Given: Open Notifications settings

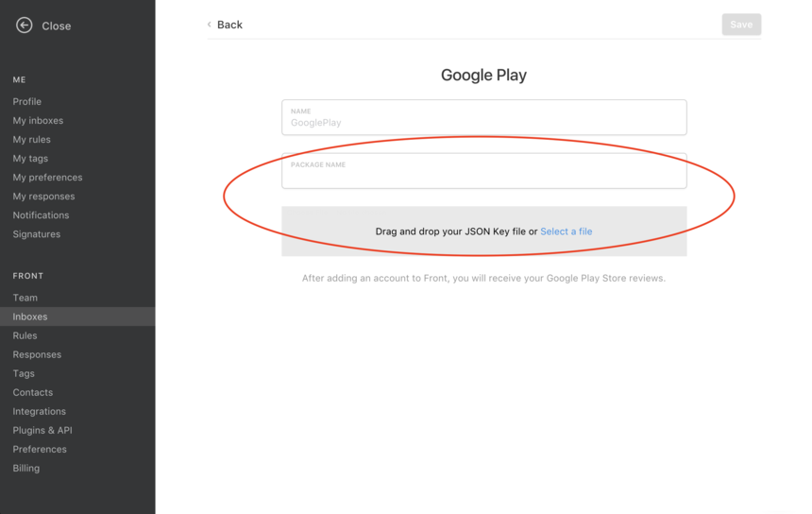Looking at the screenshot, I should (x=41, y=215).
